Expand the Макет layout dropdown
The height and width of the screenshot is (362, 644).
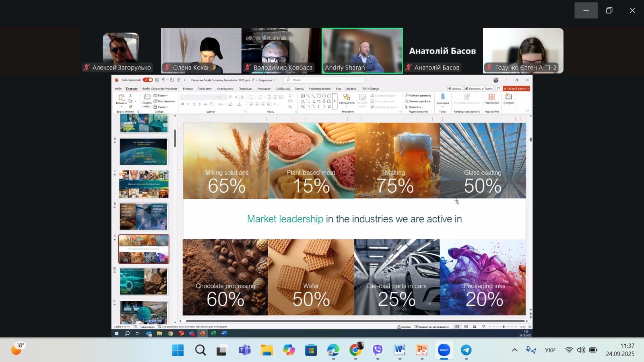coord(161,95)
